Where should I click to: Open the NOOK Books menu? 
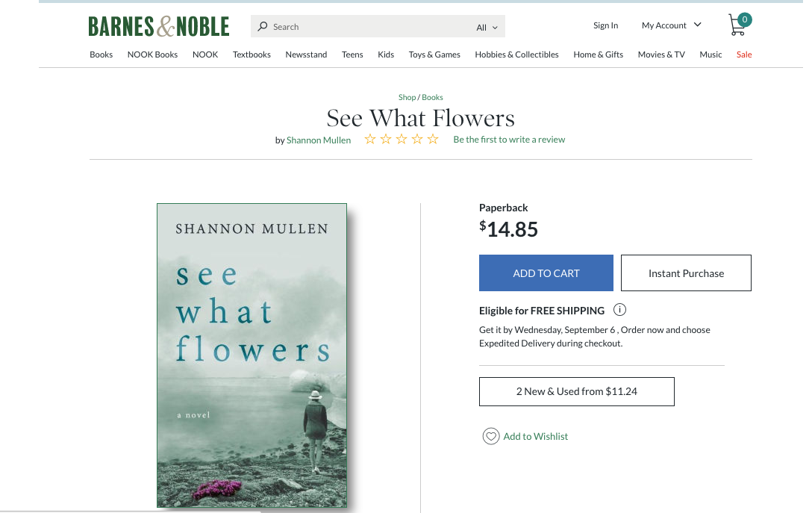tap(152, 55)
